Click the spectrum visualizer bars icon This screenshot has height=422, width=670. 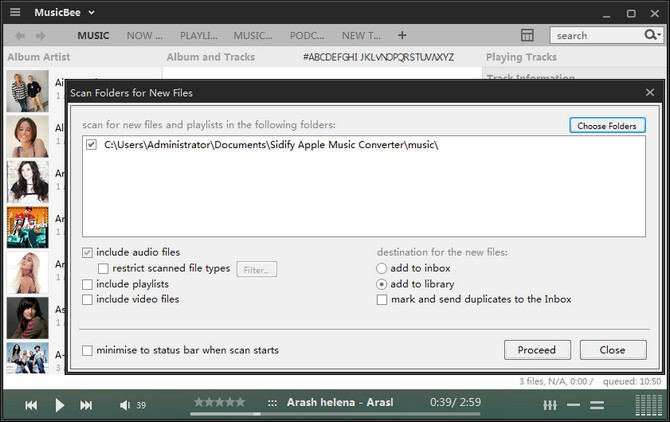(x=649, y=405)
